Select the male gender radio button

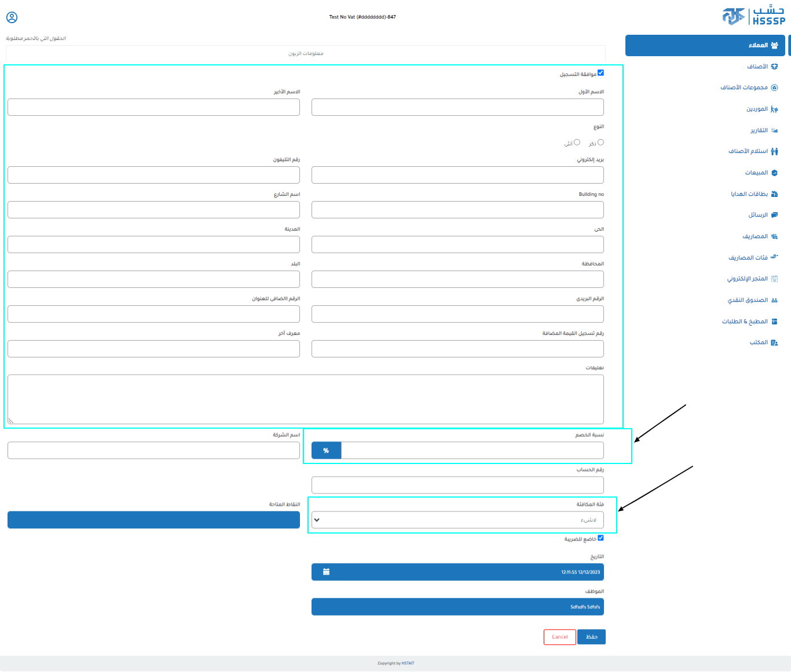[x=600, y=143]
